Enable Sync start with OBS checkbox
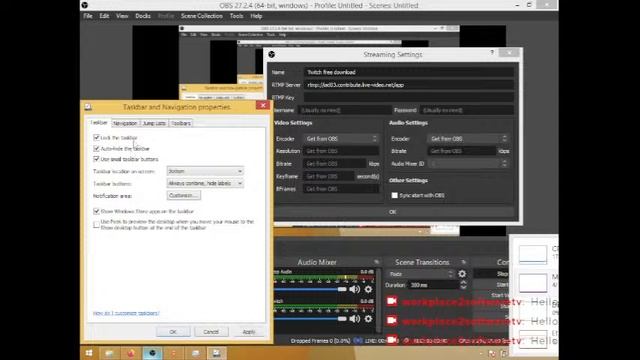This screenshot has height=360, width=640. click(x=395, y=196)
